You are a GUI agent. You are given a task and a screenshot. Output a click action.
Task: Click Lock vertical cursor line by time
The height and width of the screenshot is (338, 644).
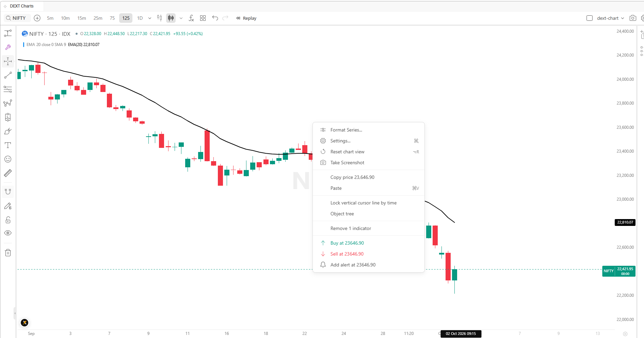pyautogui.click(x=369, y=203)
